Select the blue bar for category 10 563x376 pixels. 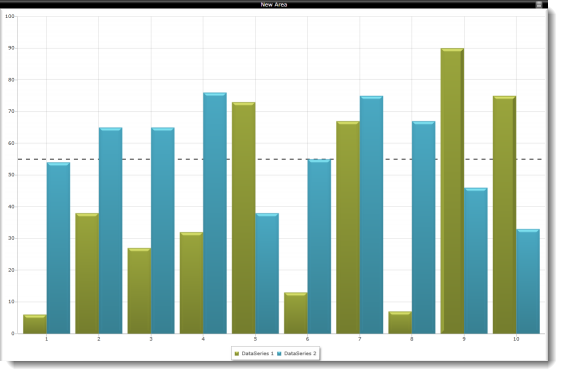(x=528, y=281)
